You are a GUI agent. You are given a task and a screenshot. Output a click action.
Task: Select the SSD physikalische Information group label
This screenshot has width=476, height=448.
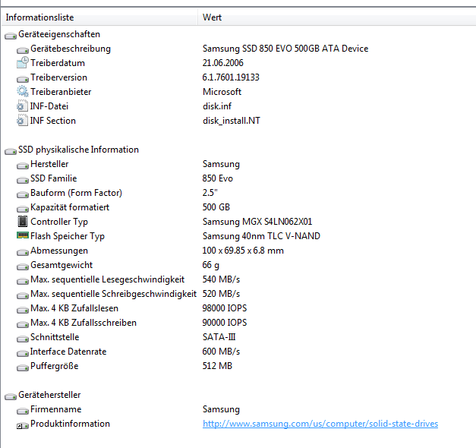(x=78, y=150)
